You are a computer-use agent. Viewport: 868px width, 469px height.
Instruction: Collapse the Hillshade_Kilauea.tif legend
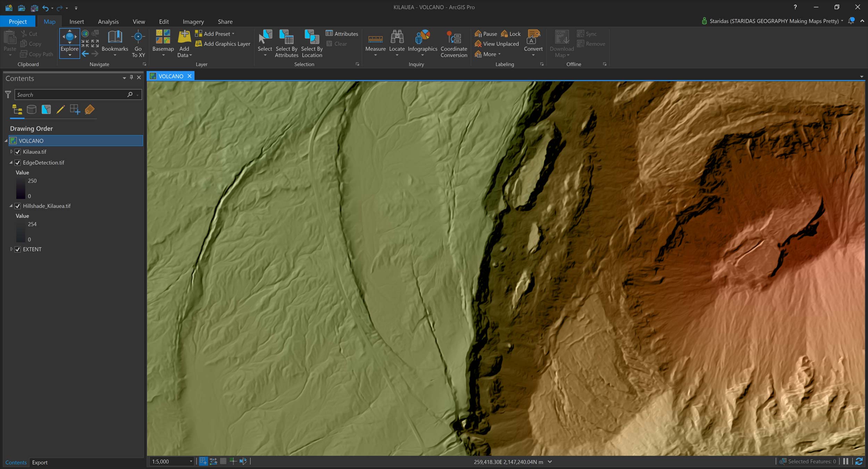[x=11, y=206]
